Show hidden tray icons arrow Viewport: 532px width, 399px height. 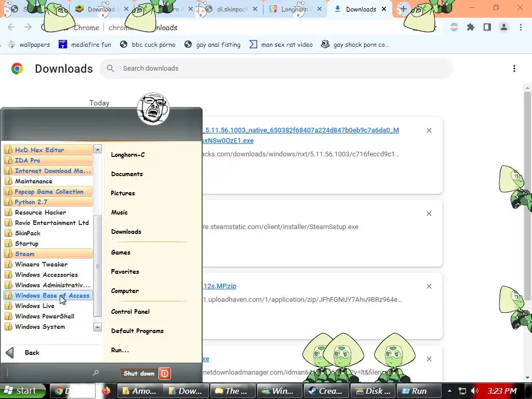449,391
